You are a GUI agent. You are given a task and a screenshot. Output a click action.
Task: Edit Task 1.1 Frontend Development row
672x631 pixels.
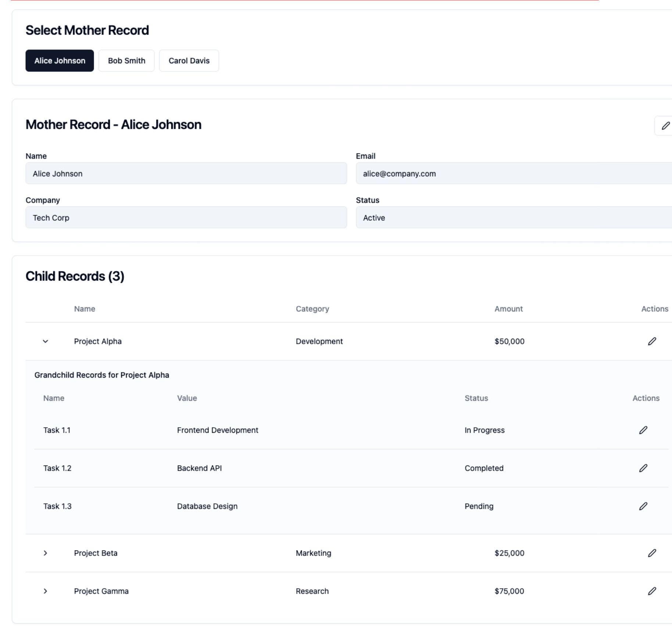643,430
